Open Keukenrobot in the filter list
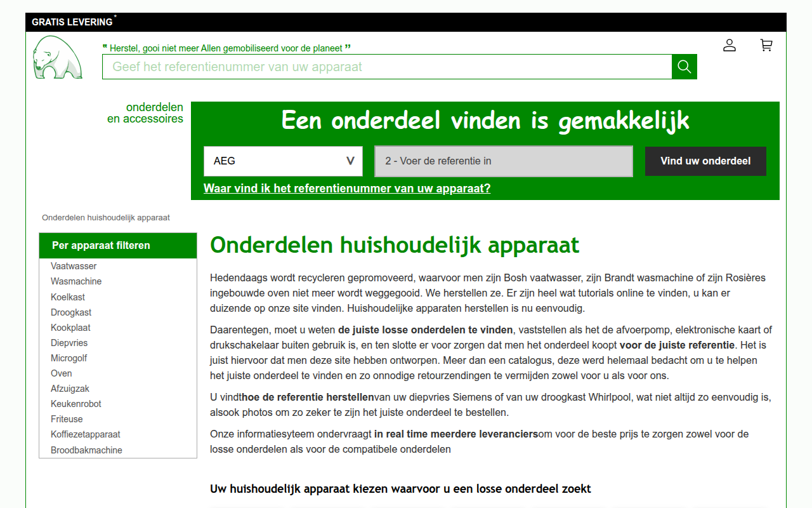The height and width of the screenshot is (508, 812). pyautogui.click(x=76, y=404)
